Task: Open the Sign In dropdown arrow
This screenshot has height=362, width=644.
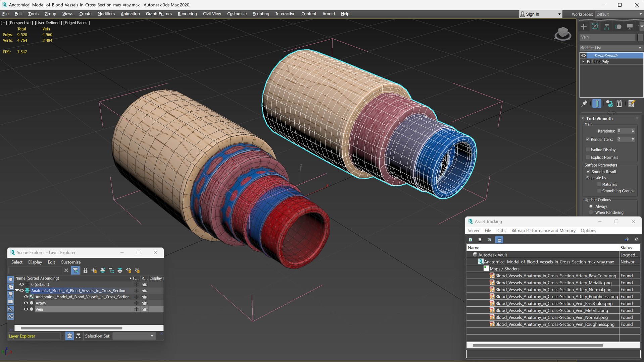Action: click(x=559, y=14)
